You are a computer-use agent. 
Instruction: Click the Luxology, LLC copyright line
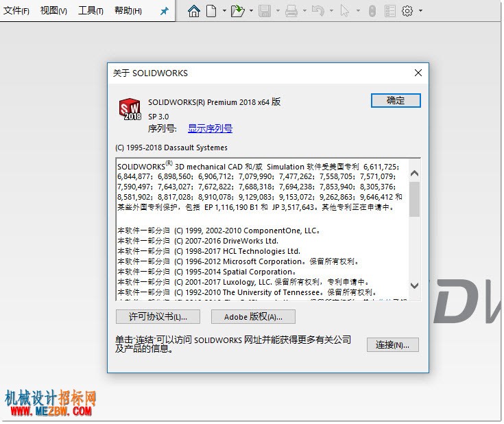243,282
